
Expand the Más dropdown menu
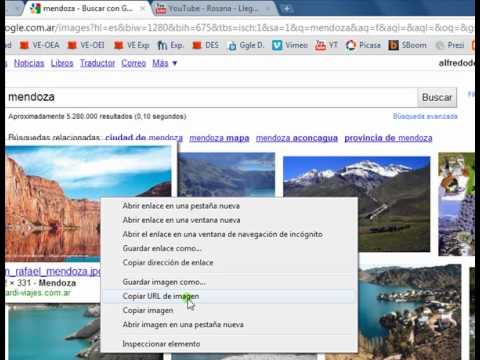pyautogui.click(x=164, y=63)
